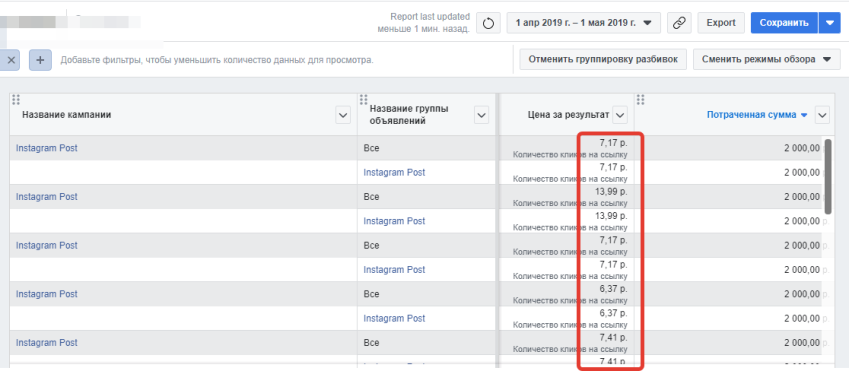The height and width of the screenshot is (371, 849).
Task: Open Потраченная сумма column options chevron
Action: click(823, 115)
